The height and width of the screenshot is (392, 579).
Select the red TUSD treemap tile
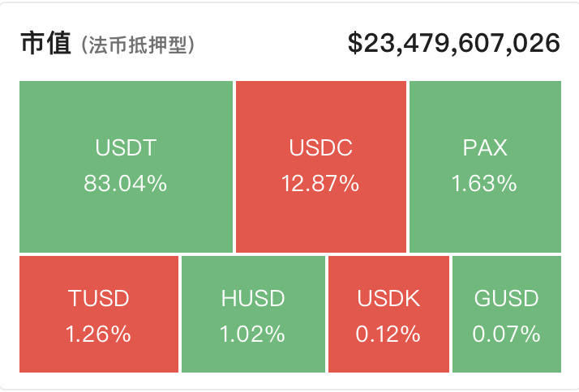tap(99, 314)
